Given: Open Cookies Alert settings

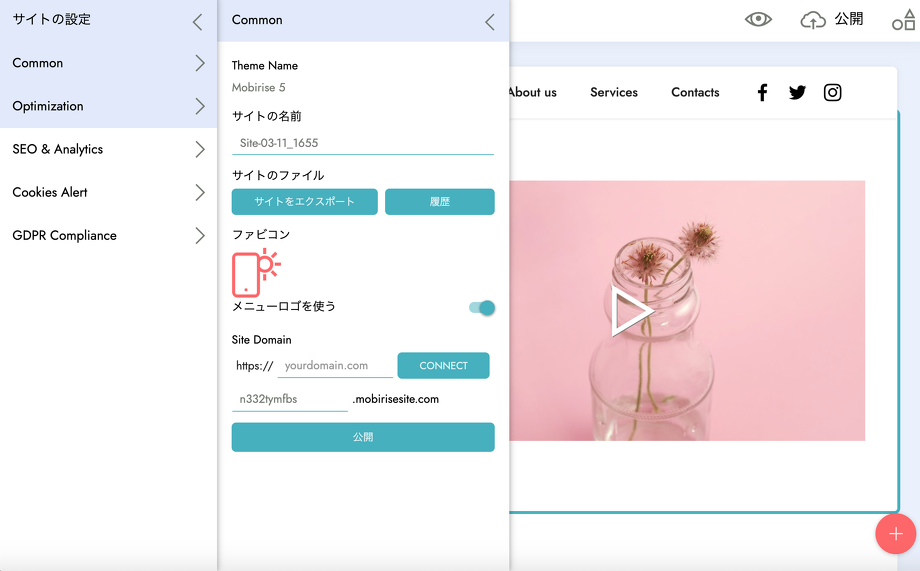Looking at the screenshot, I should [108, 192].
